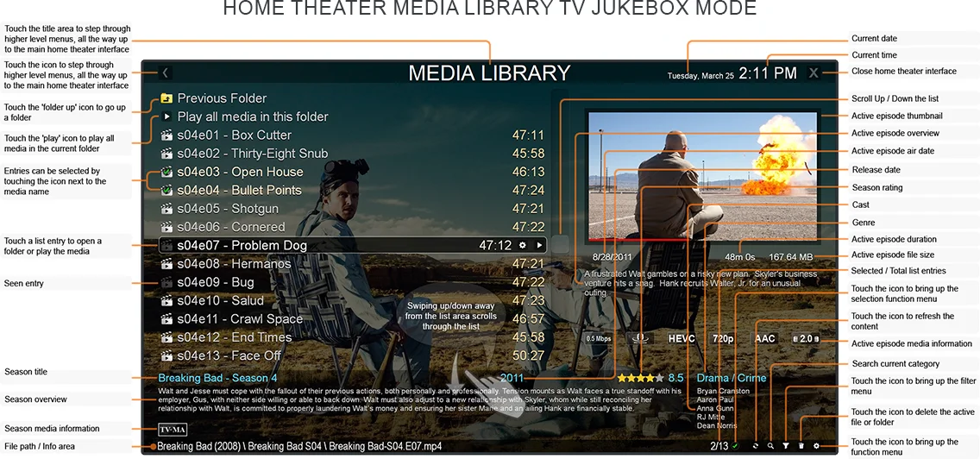
Task: Click the '167.64 MB' file size
Action: [x=790, y=256]
